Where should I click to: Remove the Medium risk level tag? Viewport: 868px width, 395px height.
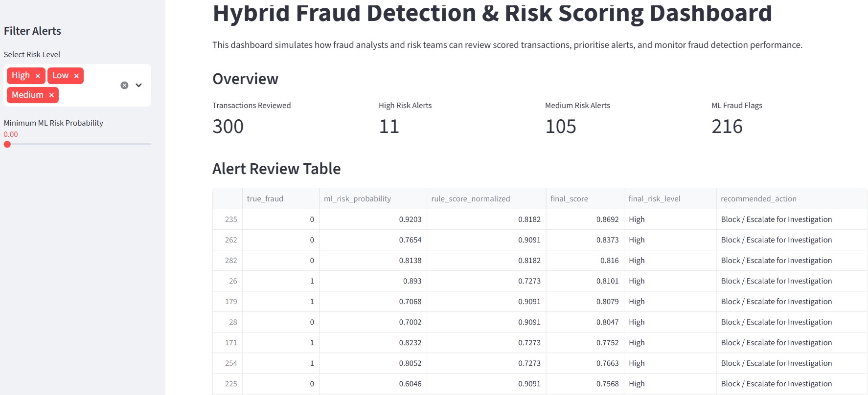51,95
